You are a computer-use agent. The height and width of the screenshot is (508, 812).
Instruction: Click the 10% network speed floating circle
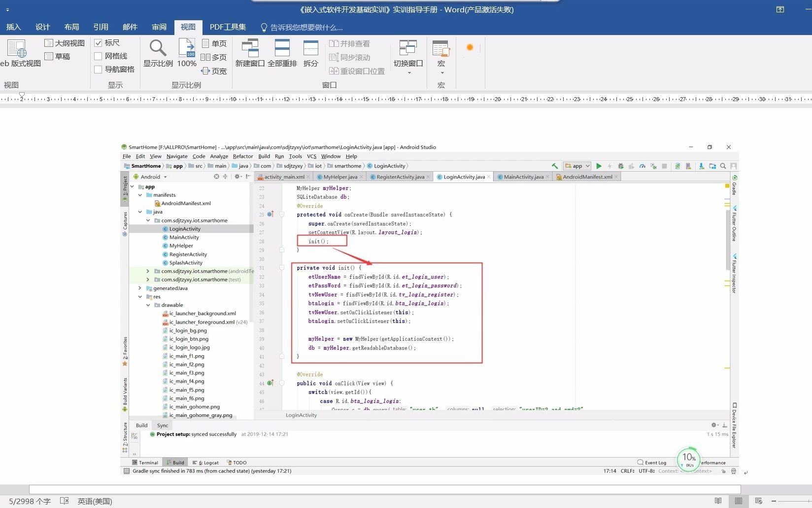click(689, 459)
